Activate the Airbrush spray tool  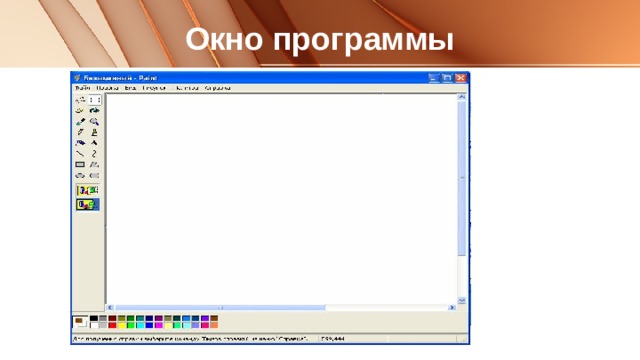(x=80, y=143)
